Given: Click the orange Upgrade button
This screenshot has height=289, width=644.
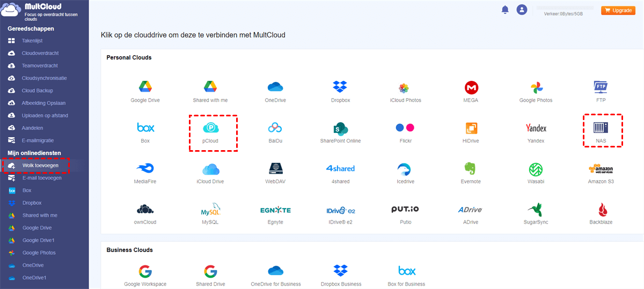Looking at the screenshot, I should 618,10.
